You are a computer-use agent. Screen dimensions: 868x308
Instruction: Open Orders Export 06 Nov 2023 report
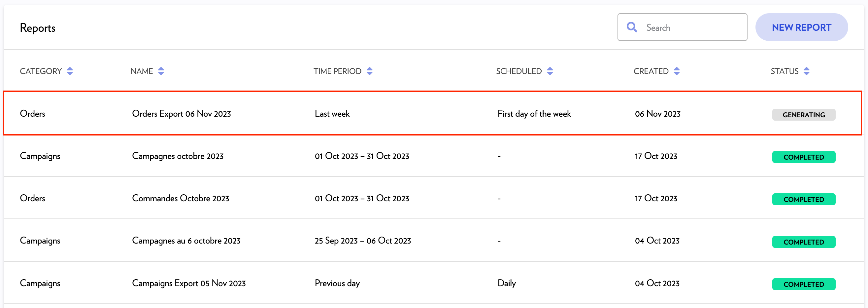(181, 114)
